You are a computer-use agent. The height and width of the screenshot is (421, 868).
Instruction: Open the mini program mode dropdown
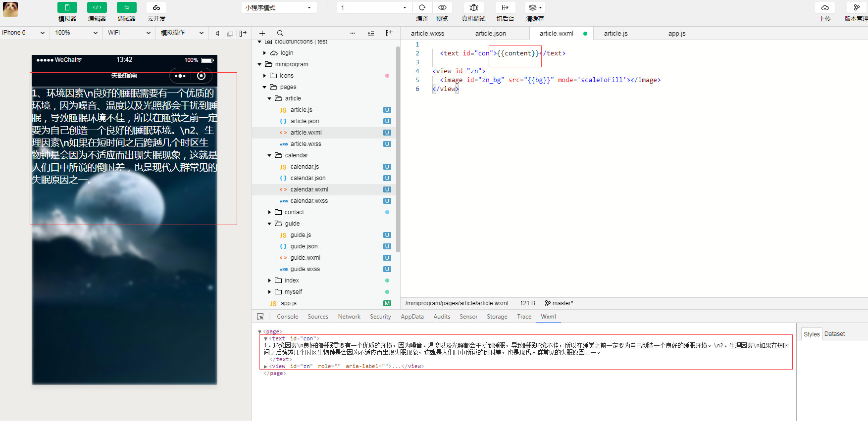pos(279,7)
